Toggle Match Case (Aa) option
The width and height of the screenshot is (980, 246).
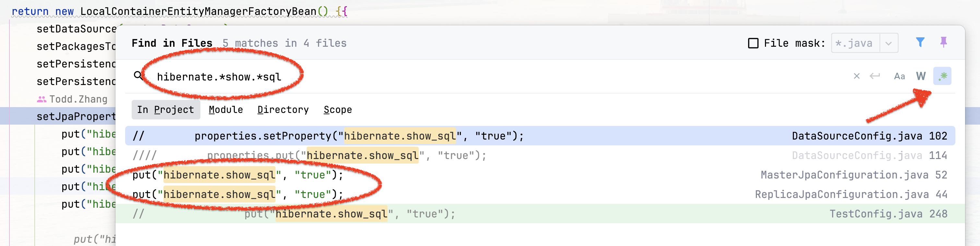pyautogui.click(x=899, y=77)
